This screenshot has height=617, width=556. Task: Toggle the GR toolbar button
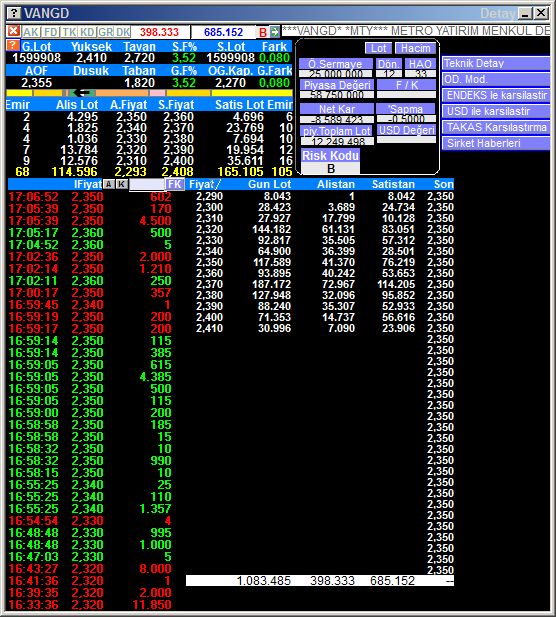coord(105,32)
